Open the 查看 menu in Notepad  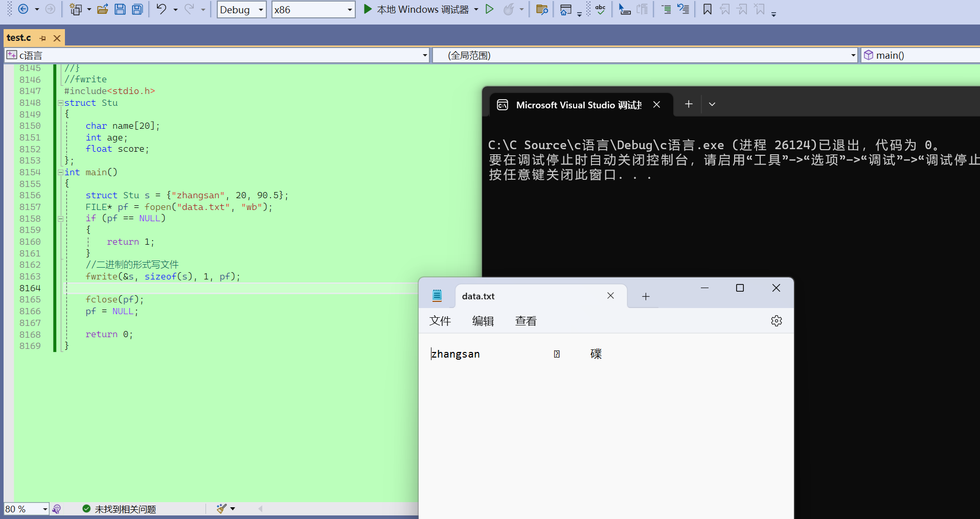[526, 321]
